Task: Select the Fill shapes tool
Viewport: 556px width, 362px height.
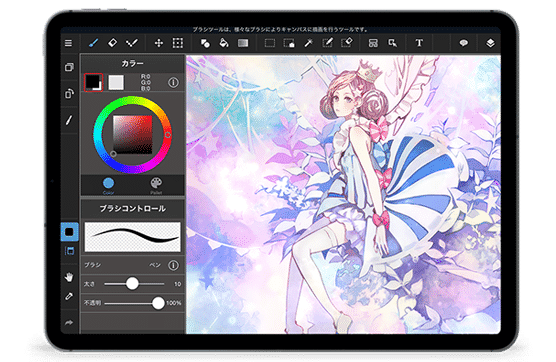Action: 205,43
